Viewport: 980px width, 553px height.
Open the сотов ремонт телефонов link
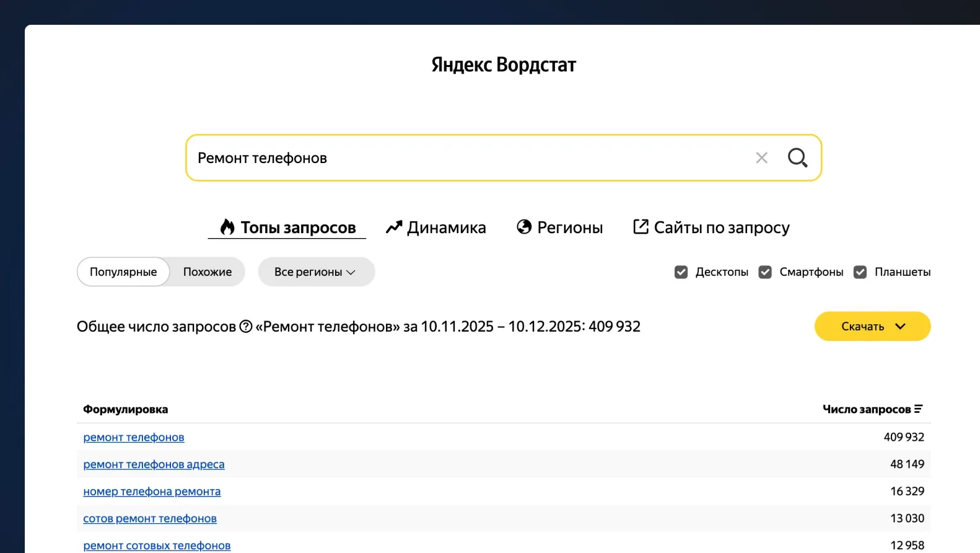coord(150,519)
